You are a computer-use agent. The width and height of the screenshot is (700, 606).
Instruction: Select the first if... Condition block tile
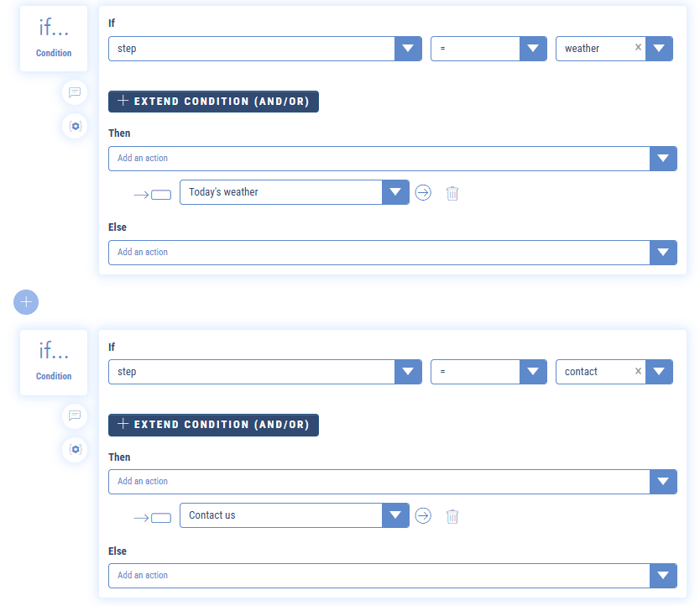54,39
